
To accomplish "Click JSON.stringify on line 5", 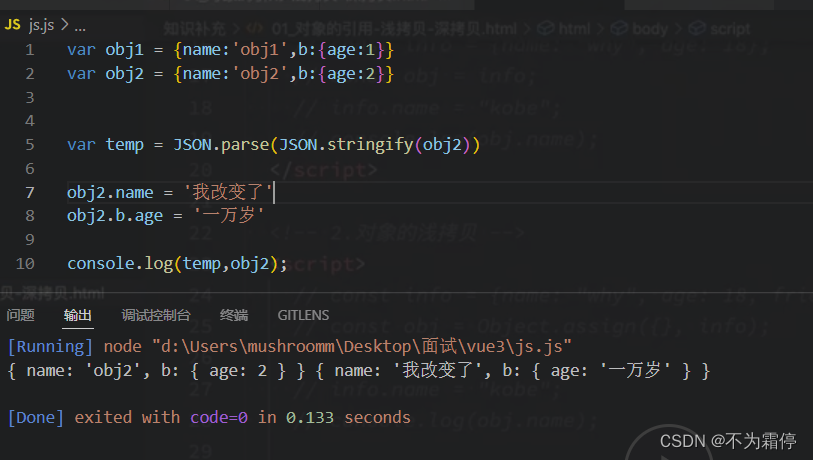I will pos(346,144).
